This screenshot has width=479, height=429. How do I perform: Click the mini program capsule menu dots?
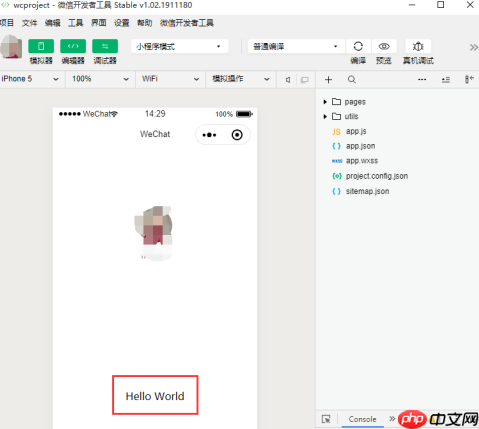(209, 135)
